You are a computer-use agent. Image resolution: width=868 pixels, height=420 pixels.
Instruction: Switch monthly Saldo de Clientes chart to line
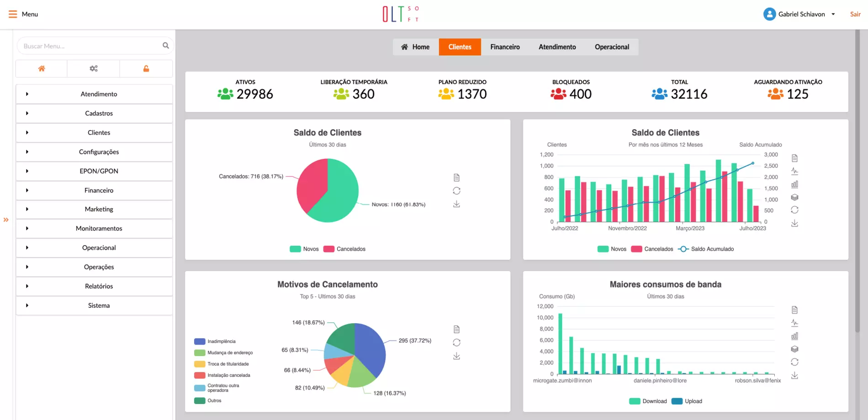794,171
